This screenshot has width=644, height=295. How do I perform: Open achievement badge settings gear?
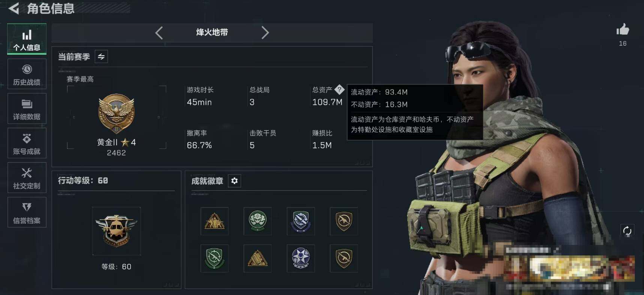point(234,181)
